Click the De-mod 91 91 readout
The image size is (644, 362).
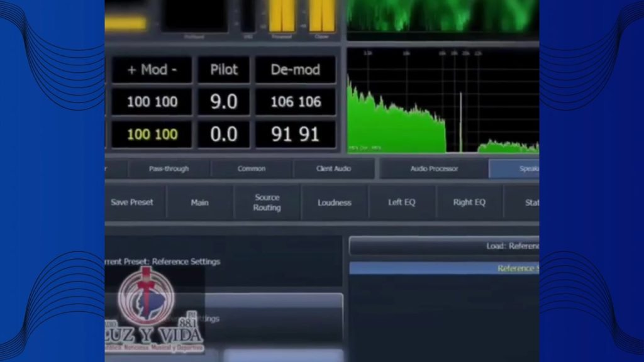(296, 134)
